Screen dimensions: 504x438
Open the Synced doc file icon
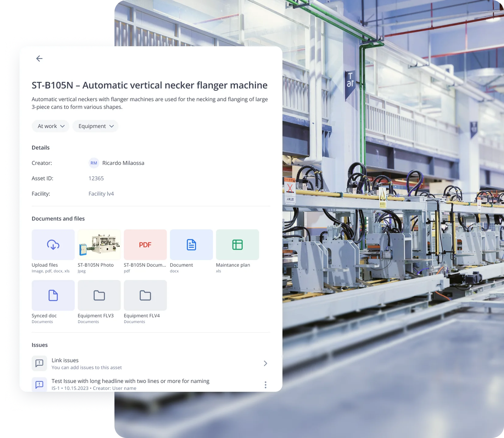[x=53, y=295]
